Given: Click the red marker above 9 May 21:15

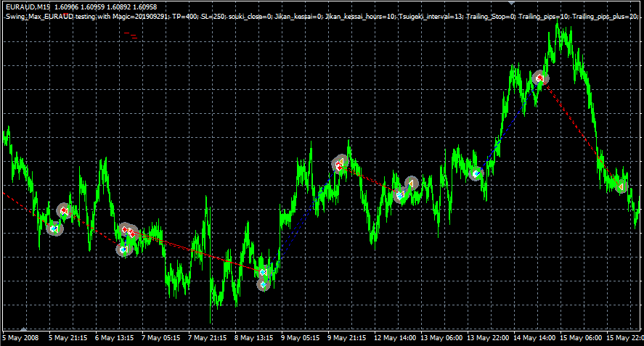Looking at the screenshot, I should 338,165.
